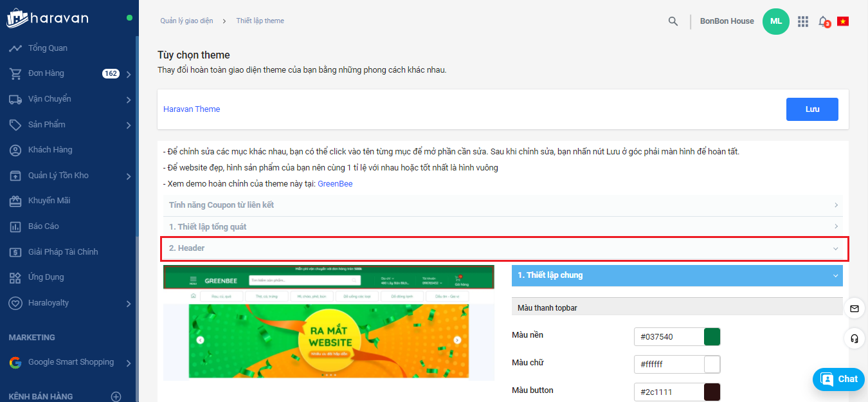Click the ML user avatar
The height and width of the screenshot is (402, 868).
coord(776,21)
